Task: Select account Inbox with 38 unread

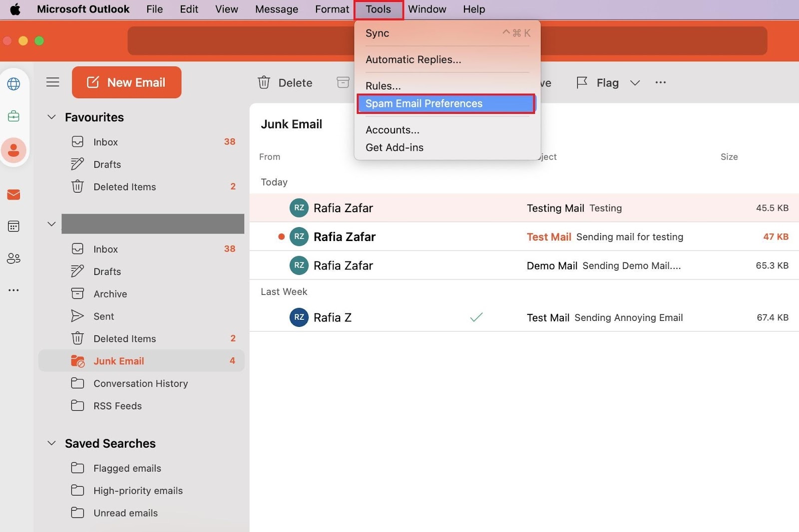Action: (x=141, y=249)
